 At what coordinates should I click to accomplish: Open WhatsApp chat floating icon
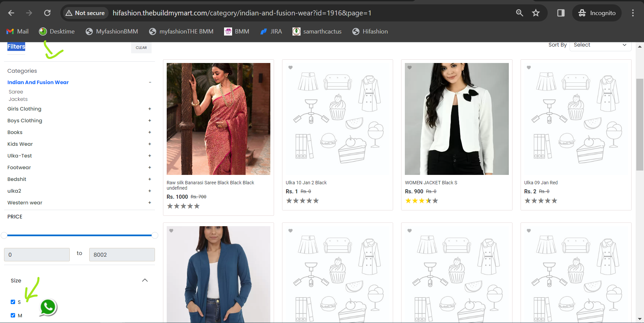pyautogui.click(x=48, y=307)
